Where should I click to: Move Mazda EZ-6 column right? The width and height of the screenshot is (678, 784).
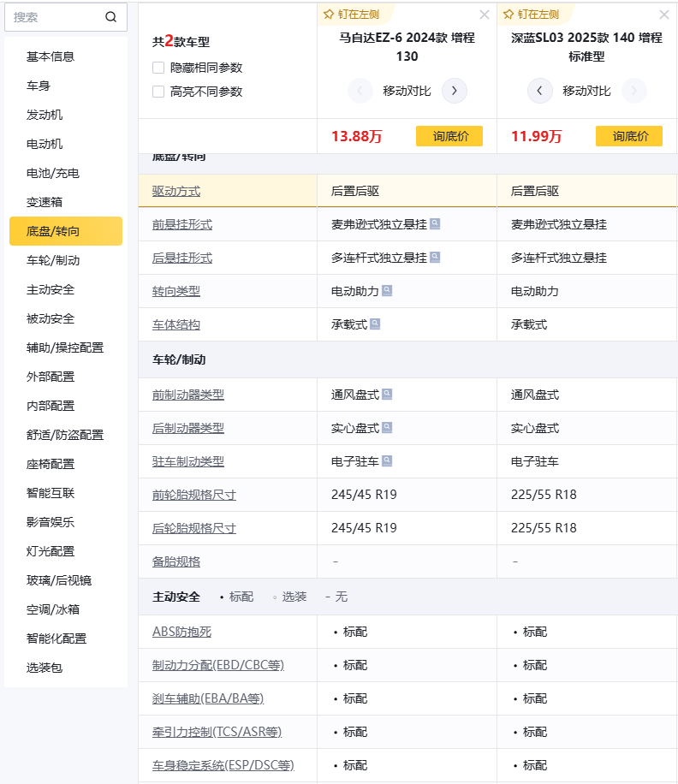click(x=454, y=91)
